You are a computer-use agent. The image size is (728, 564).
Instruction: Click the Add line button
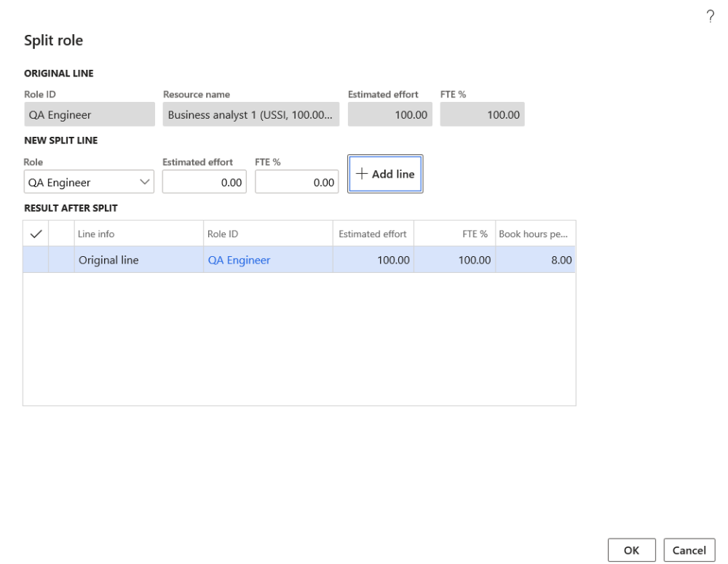(385, 174)
